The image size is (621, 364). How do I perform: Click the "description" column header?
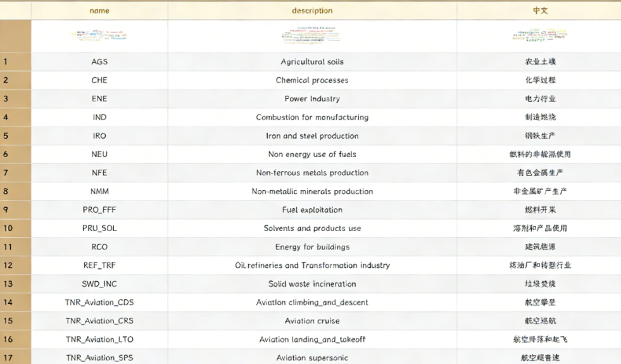tap(312, 11)
